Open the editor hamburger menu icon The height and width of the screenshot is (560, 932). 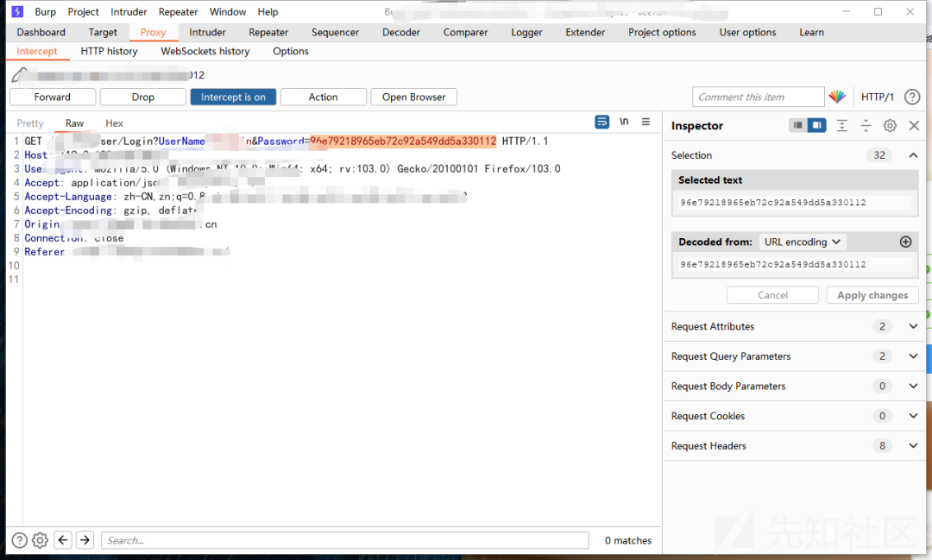coord(645,122)
